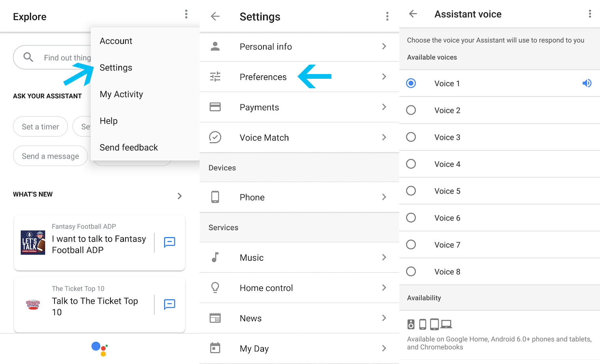This screenshot has width=600, height=364.
Task: Tap the back arrow on Assistant voice
Action: pos(413,14)
